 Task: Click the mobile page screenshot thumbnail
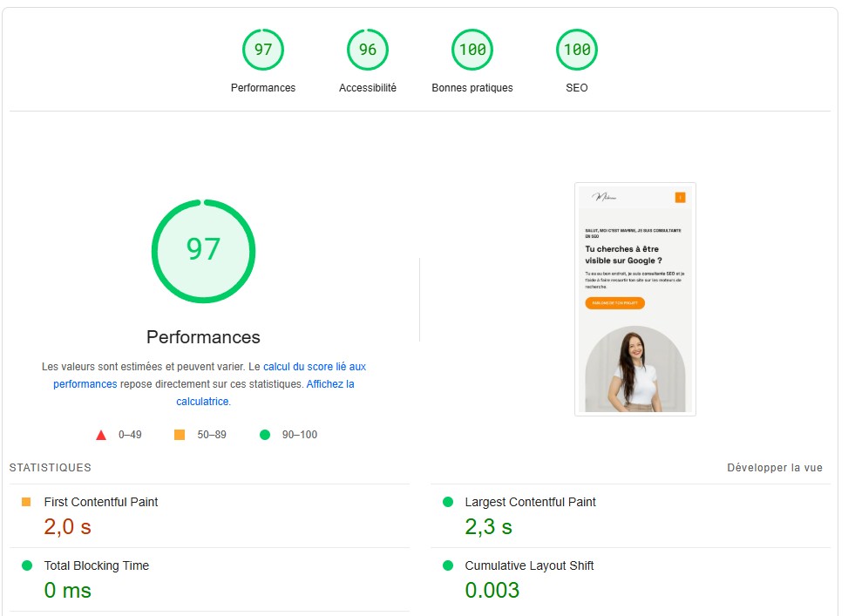coord(634,299)
